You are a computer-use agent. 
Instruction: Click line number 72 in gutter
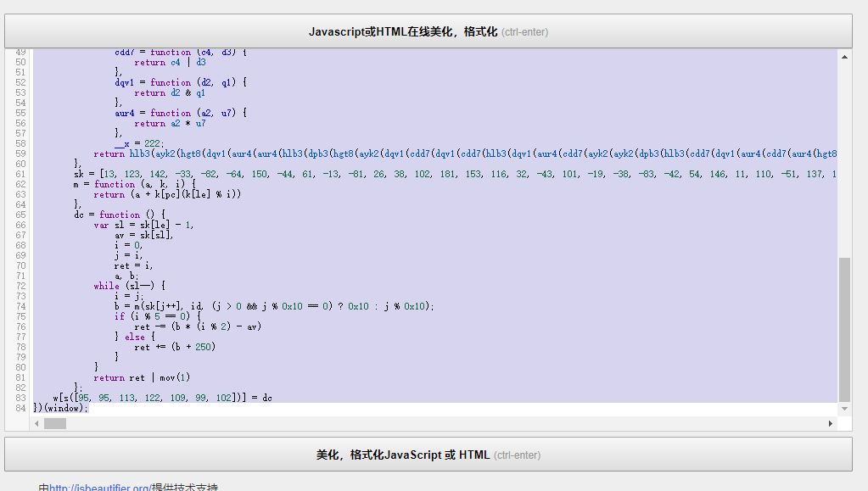click(20, 286)
